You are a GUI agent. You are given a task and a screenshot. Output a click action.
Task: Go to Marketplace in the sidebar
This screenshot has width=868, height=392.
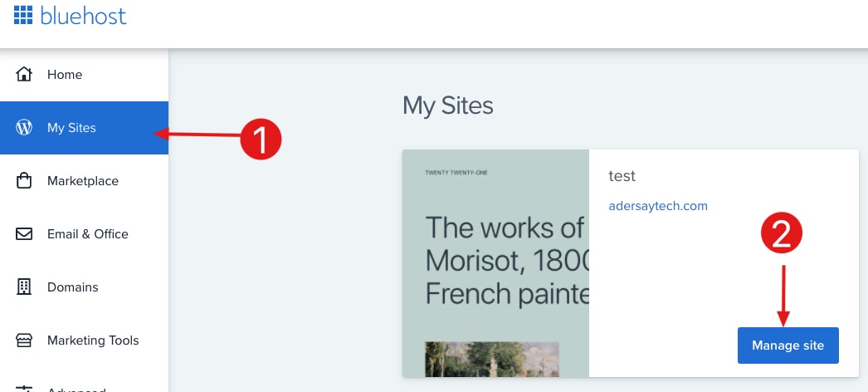(83, 181)
